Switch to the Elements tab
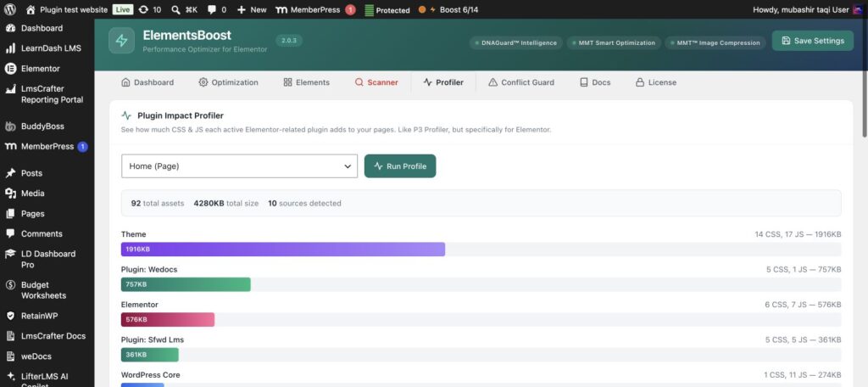The width and height of the screenshot is (868, 387). pos(306,82)
